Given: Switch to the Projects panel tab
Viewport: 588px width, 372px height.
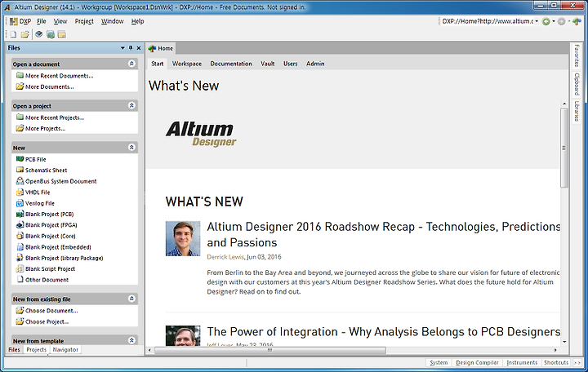Looking at the screenshot, I should pos(37,349).
